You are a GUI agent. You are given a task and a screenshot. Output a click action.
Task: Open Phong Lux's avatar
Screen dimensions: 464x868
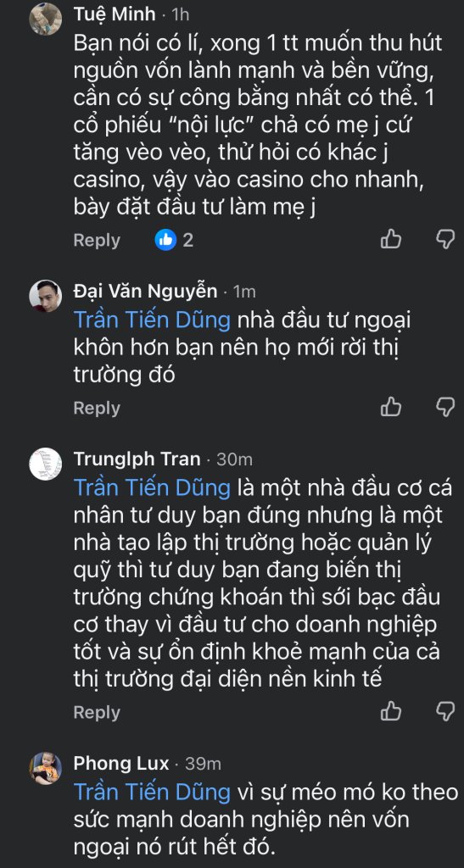coord(46,768)
